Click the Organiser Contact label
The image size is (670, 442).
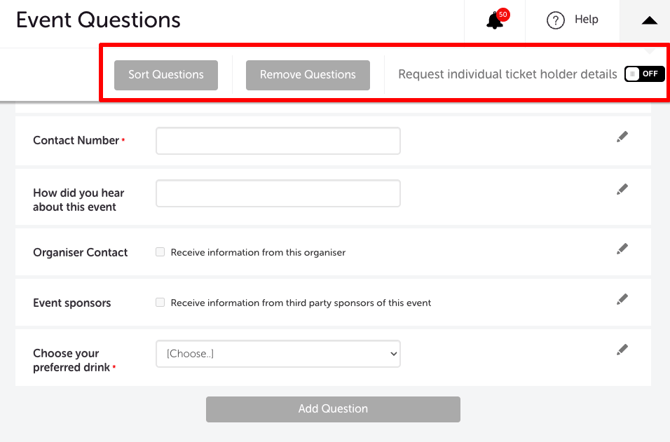pos(80,252)
